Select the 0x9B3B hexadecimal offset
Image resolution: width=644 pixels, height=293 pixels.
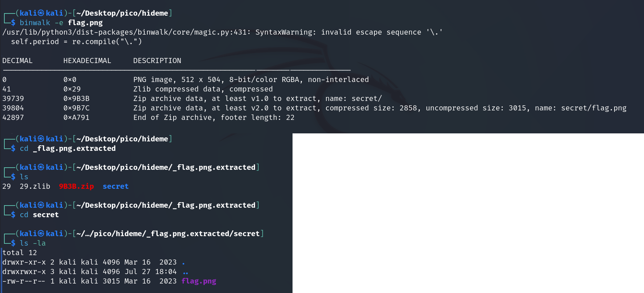(76, 98)
